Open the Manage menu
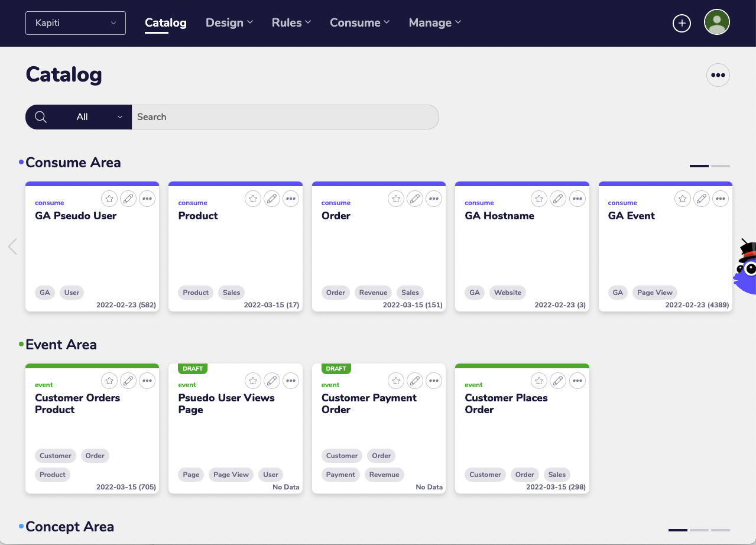This screenshot has width=756, height=545. click(x=434, y=22)
